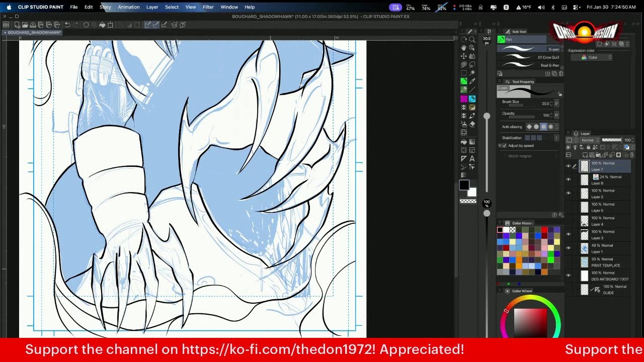Open the Edit menu
644x362 pixels.
click(x=89, y=7)
